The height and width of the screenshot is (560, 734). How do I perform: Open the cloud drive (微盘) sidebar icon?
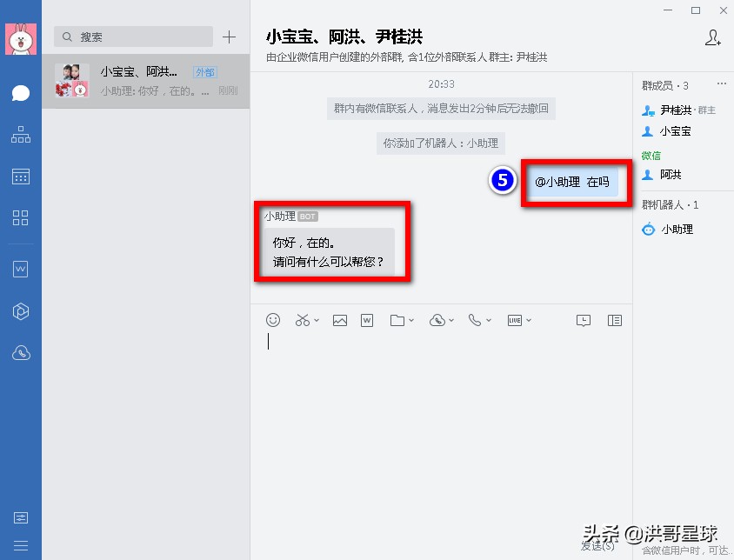[x=20, y=352]
